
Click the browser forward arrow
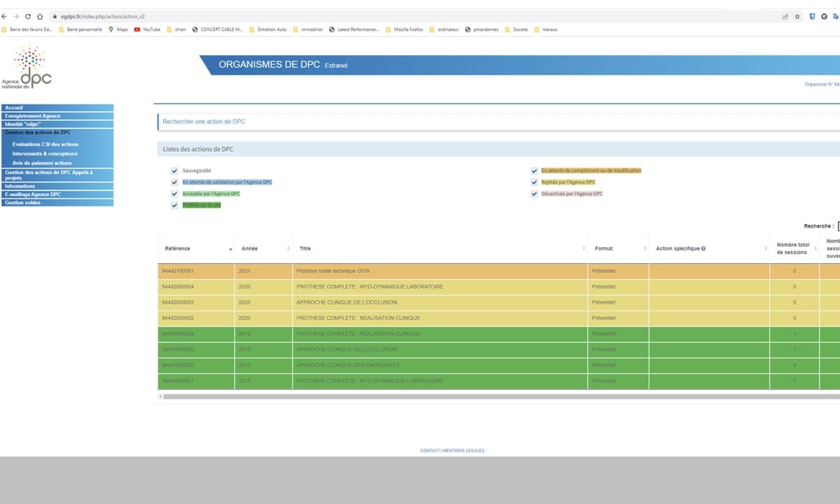(16, 16)
